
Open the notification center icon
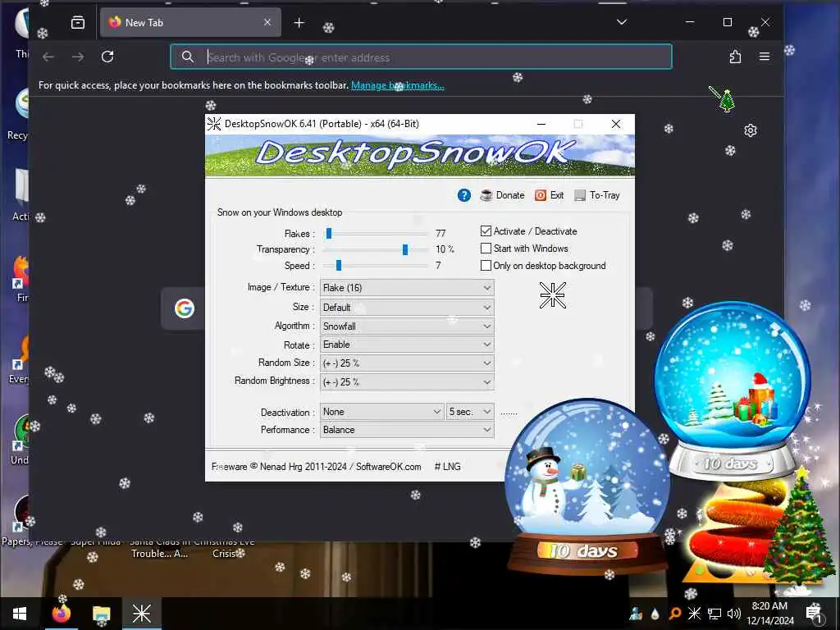814,614
